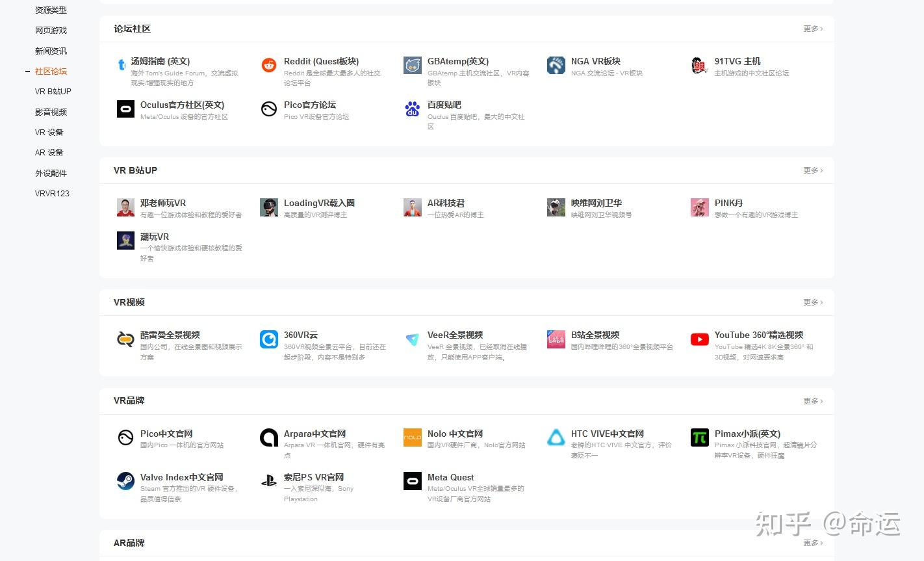Open the GBAtemp(英文) link

[x=458, y=61]
